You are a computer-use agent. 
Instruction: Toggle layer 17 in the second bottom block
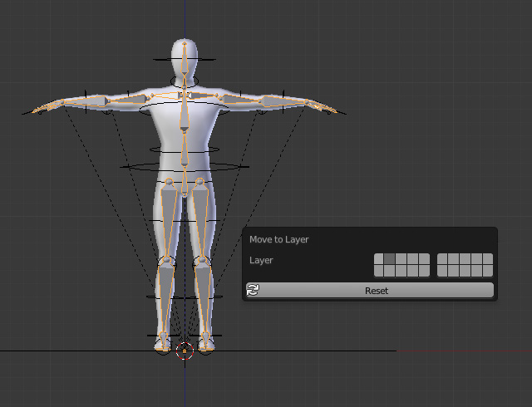[453, 271]
